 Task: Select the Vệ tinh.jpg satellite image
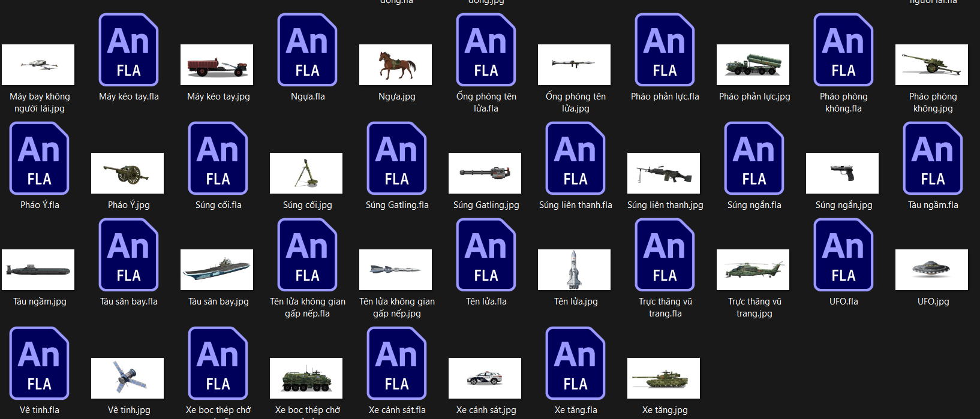[x=127, y=378]
